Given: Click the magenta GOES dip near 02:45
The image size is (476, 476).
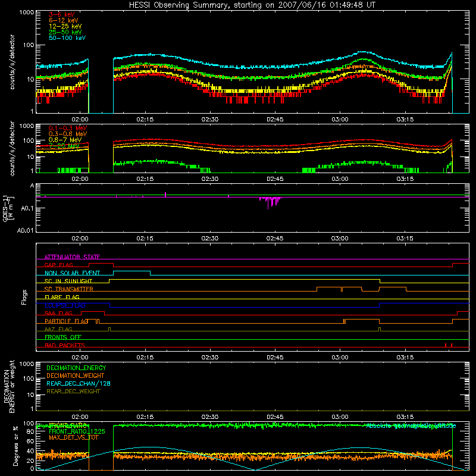Looking at the screenshot, I should 270,202.
